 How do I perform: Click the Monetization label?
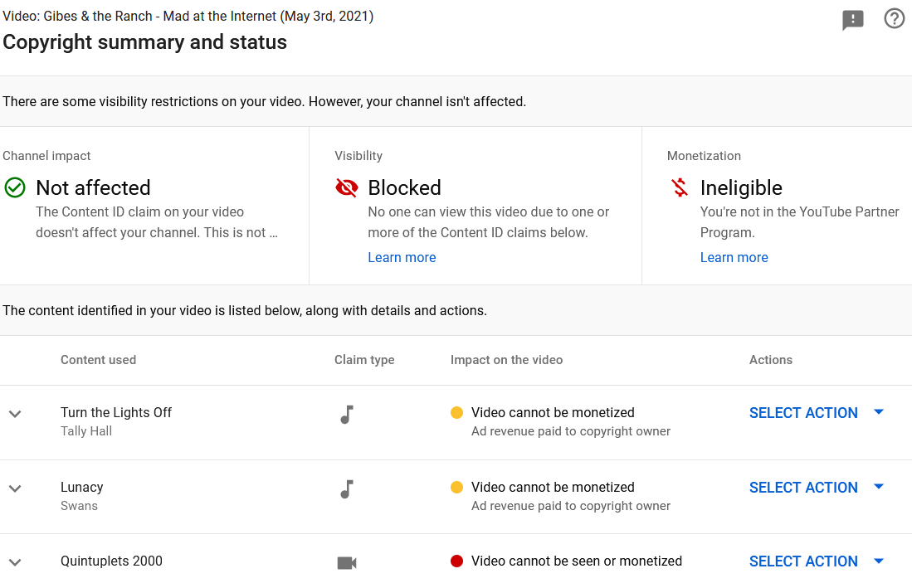(704, 156)
